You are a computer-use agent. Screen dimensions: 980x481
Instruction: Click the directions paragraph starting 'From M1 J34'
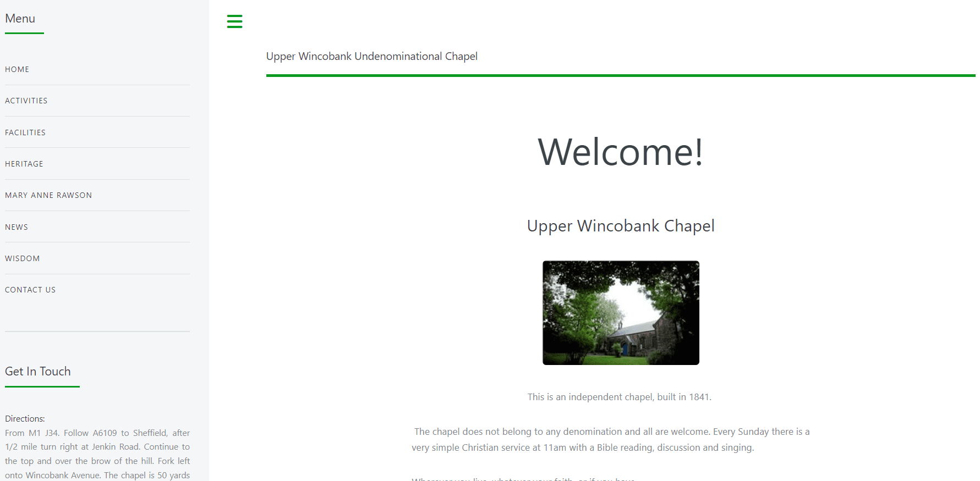click(x=97, y=454)
